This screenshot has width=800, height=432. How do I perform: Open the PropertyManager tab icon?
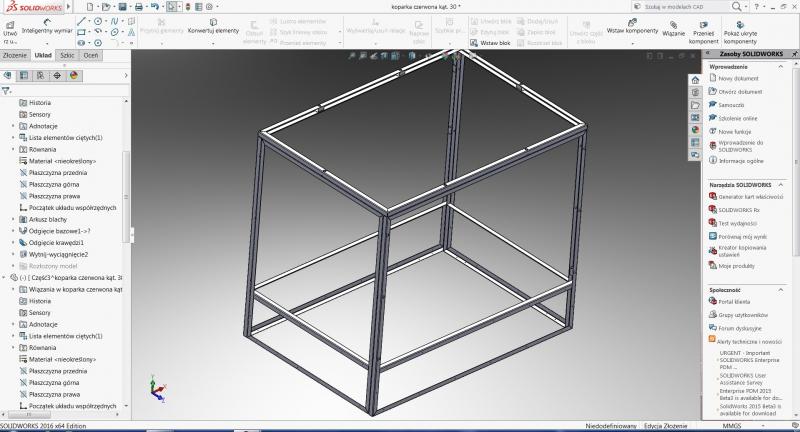point(23,75)
